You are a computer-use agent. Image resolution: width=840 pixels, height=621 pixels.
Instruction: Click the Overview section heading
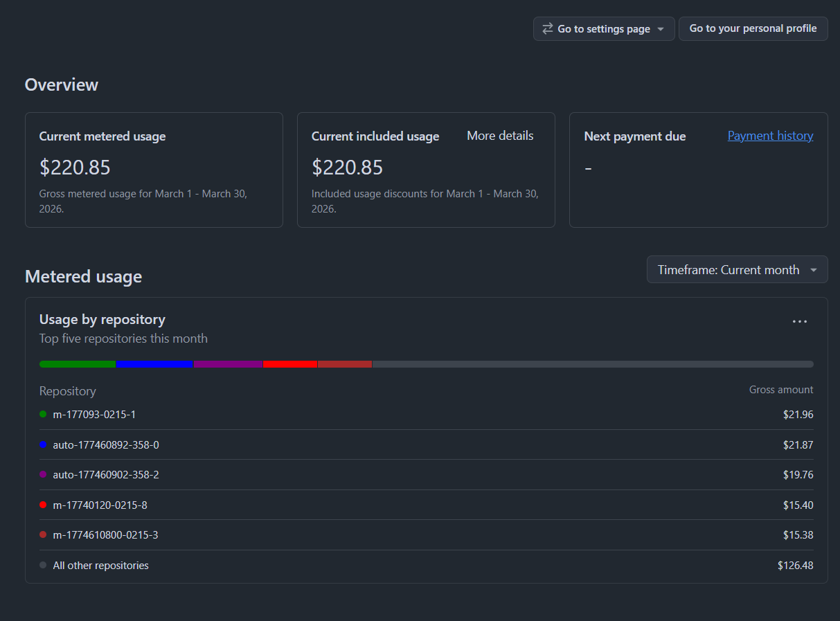[x=62, y=84]
